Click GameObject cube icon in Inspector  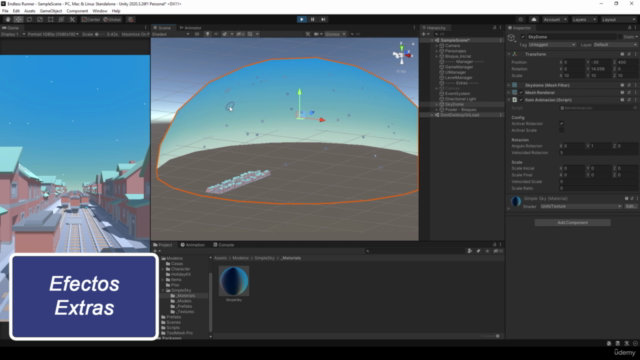pyautogui.click(x=511, y=38)
